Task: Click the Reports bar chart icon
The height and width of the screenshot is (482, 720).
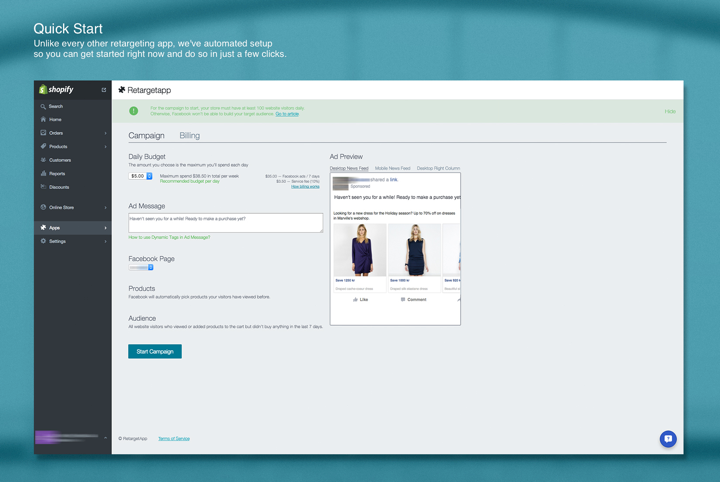Action: tap(43, 174)
